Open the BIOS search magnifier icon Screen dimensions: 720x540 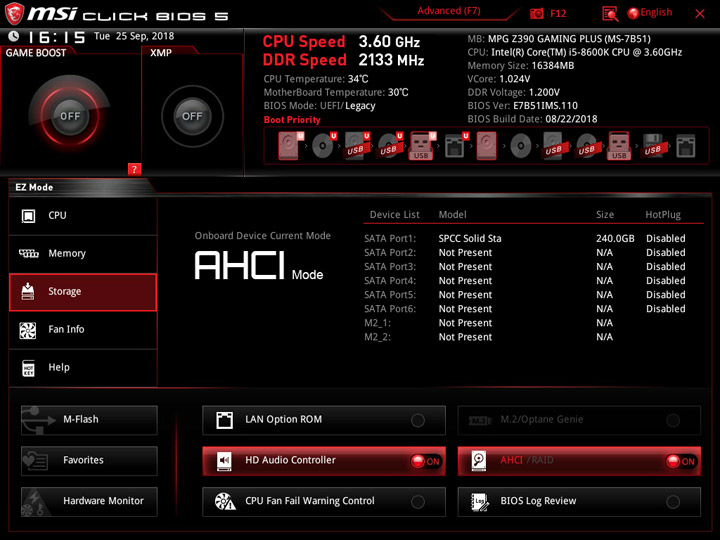[x=610, y=14]
